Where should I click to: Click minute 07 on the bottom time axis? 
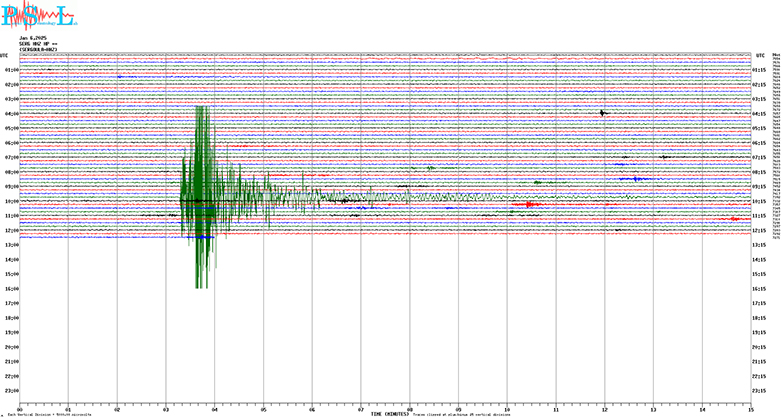360,409
